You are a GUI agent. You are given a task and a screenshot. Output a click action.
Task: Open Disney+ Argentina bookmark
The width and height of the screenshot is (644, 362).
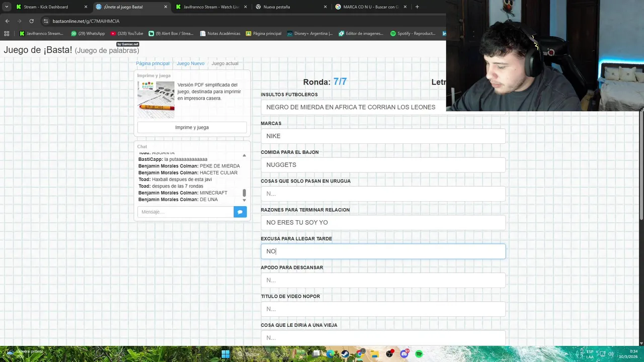coord(309,34)
